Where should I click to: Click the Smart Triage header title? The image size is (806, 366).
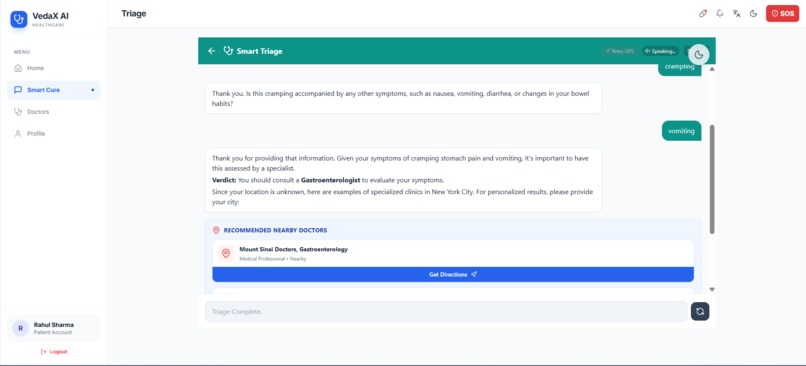[259, 51]
